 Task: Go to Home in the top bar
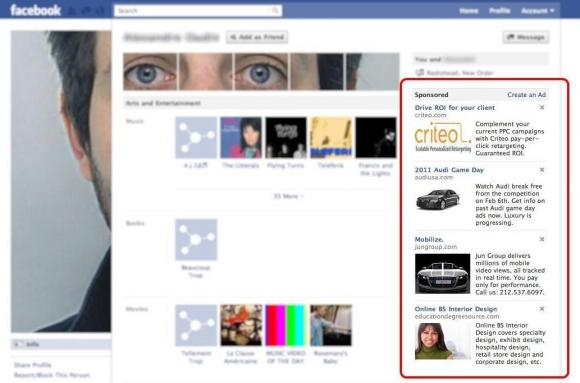(x=469, y=11)
